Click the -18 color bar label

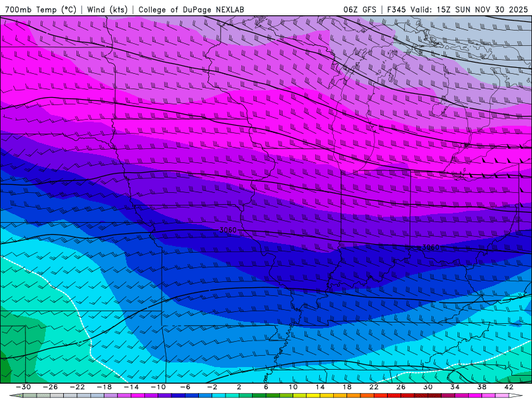(104, 387)
